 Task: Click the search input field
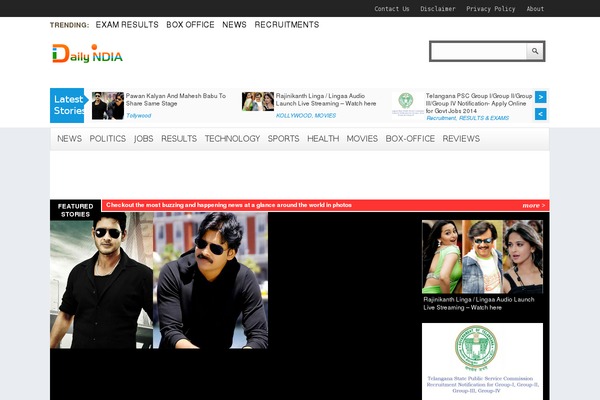[478, 51]
